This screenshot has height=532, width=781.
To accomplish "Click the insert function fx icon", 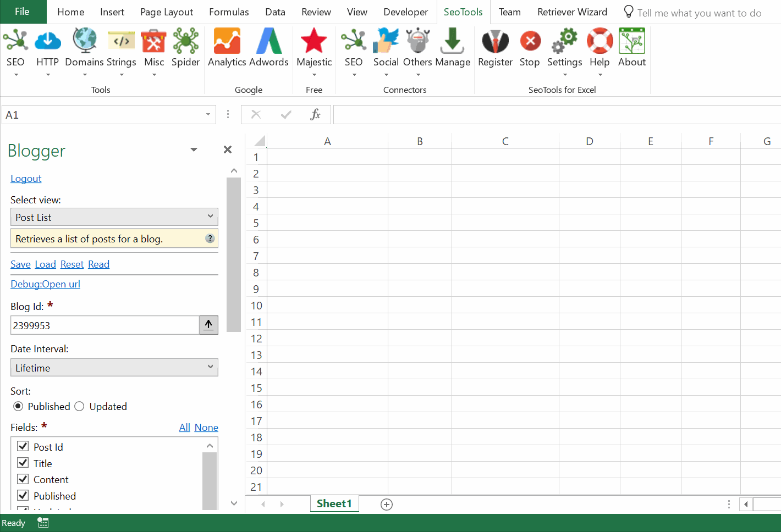I will click(315, 114).
